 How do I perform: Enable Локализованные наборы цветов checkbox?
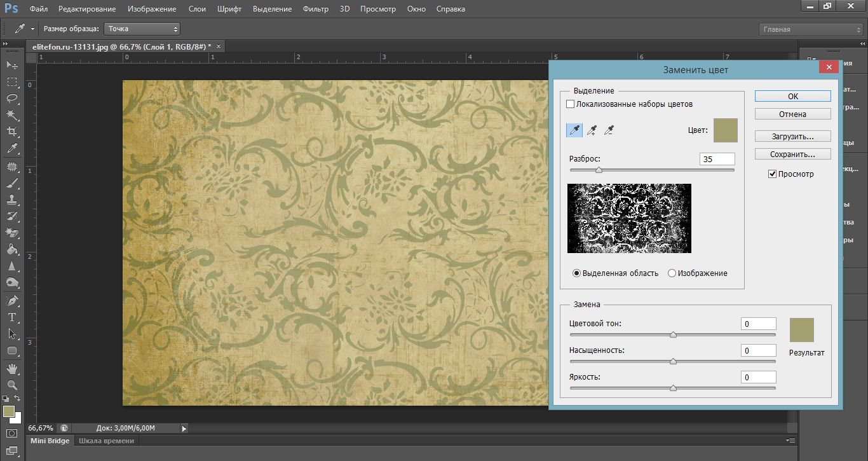(570, 104)
